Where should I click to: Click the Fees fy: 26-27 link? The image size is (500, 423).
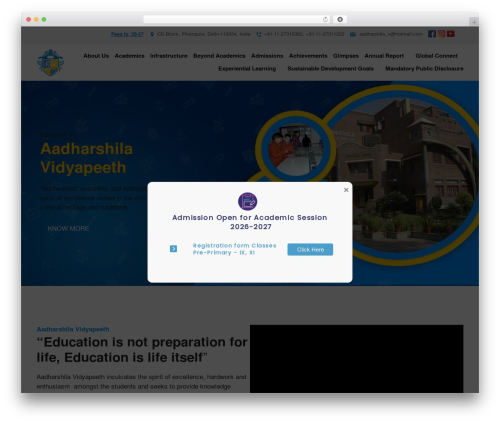coord(127,34)
